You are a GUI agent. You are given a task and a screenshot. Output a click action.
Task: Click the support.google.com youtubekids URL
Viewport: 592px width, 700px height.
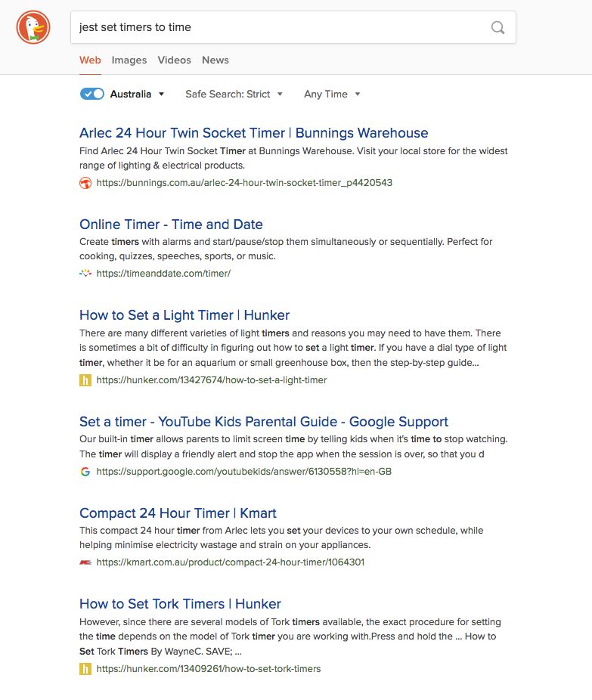(x=243, y=472)
